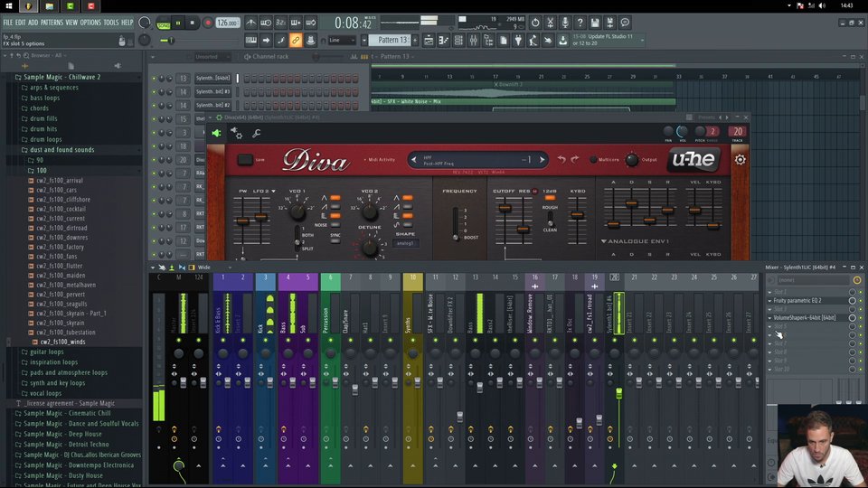The width and height of the screenshot is (868, 488).
Task: Click the Diva redo arrow
Action: click(575, 159)
